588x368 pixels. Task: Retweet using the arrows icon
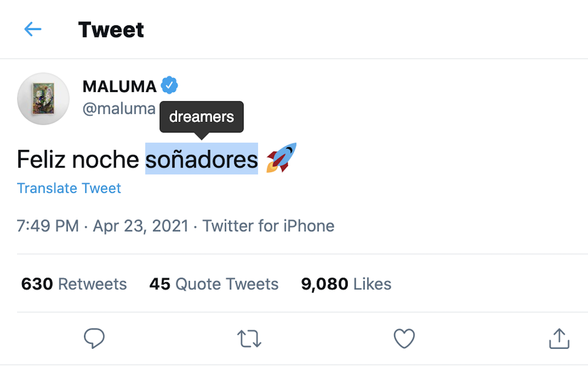[249, 339]
